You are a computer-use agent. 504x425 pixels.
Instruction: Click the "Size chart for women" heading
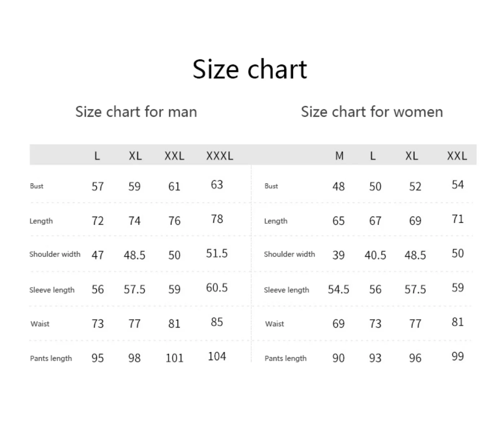tap(372, 112)
